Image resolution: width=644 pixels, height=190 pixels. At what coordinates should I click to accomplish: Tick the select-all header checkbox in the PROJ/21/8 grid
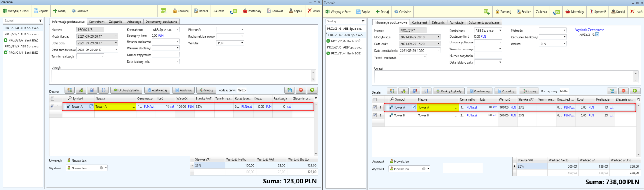(x=52, y=99)
